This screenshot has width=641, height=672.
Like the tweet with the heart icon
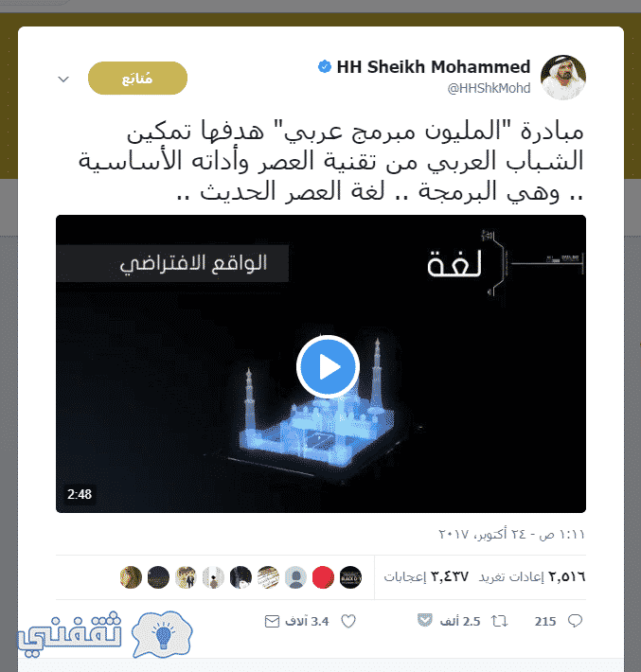[348, 621]
